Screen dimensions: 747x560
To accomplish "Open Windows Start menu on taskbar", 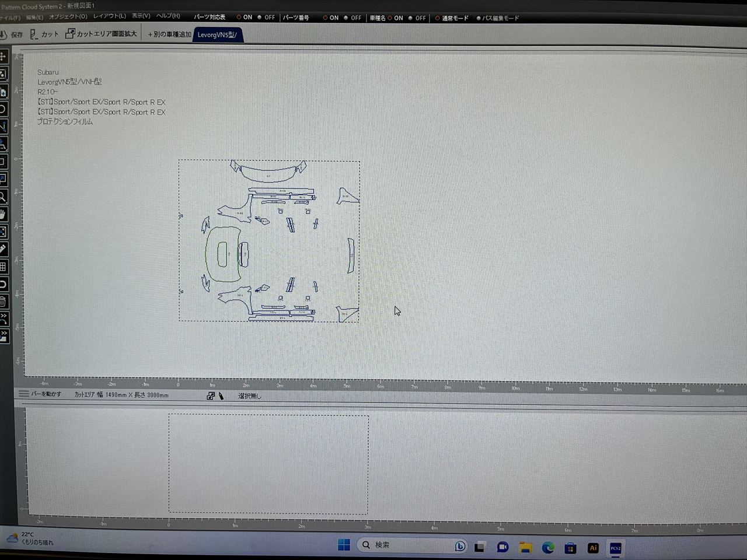I will click(x=344, y=545).
